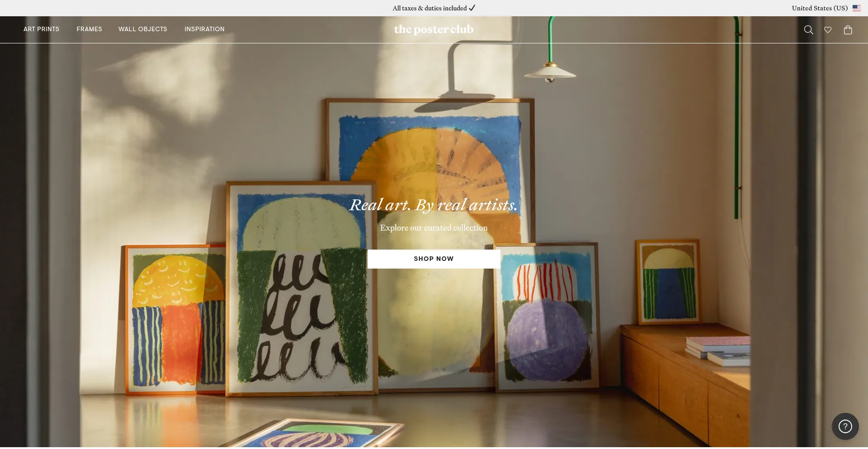Open the Frames menu
Screen dimensions: 868x449
coord(89,29)
